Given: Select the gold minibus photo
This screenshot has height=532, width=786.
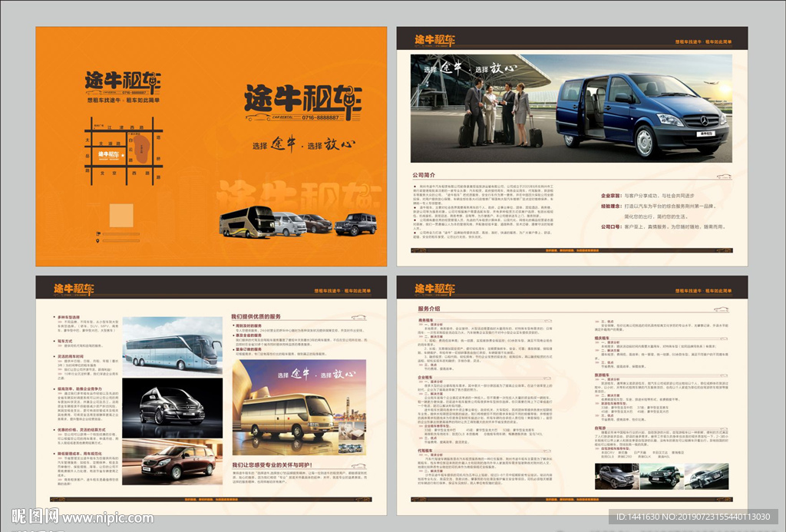Looking at the screenshot, I should point(299,407).
